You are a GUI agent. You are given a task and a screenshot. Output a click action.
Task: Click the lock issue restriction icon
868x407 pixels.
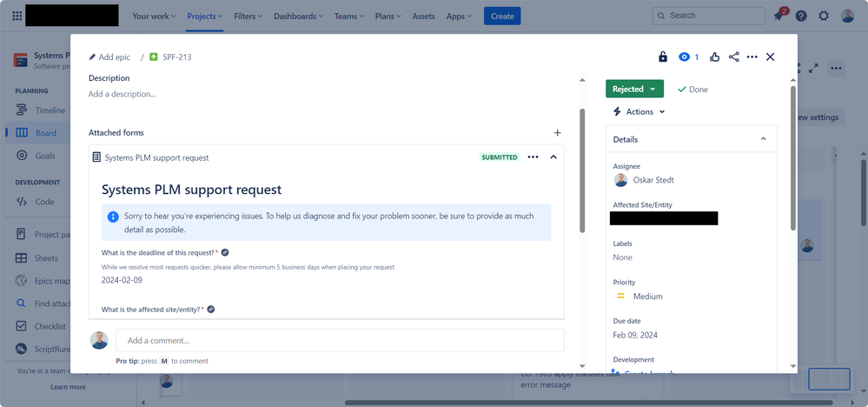(663, 57)
